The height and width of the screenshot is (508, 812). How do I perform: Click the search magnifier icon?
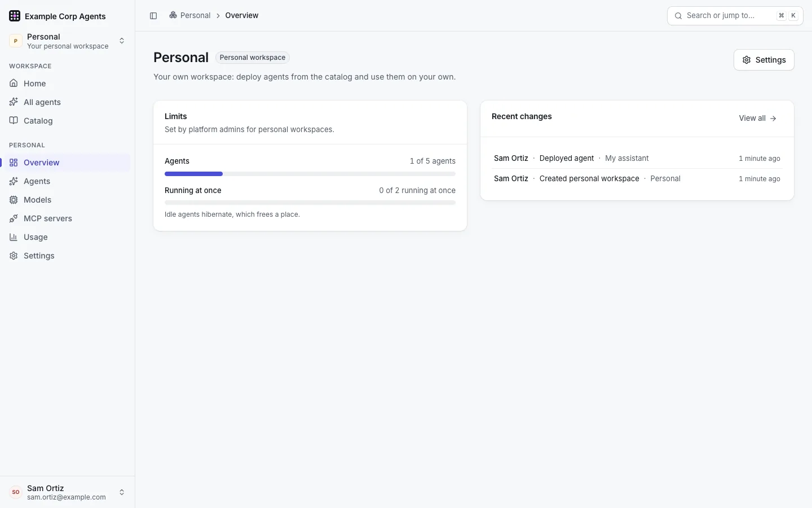point(678,16)
